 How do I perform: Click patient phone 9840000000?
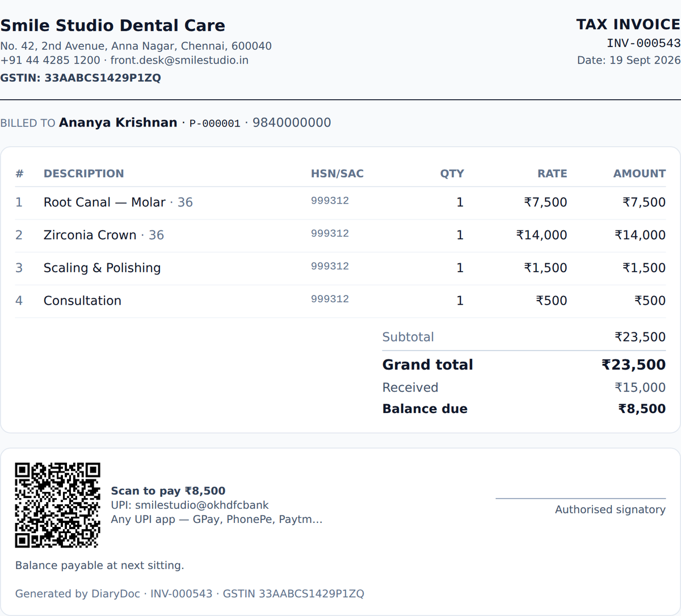292,123
